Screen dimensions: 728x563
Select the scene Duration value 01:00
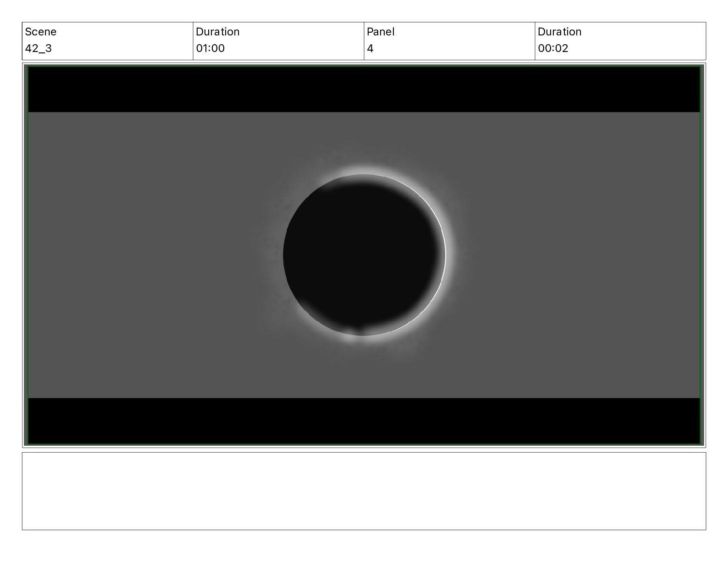coord(210,48)
